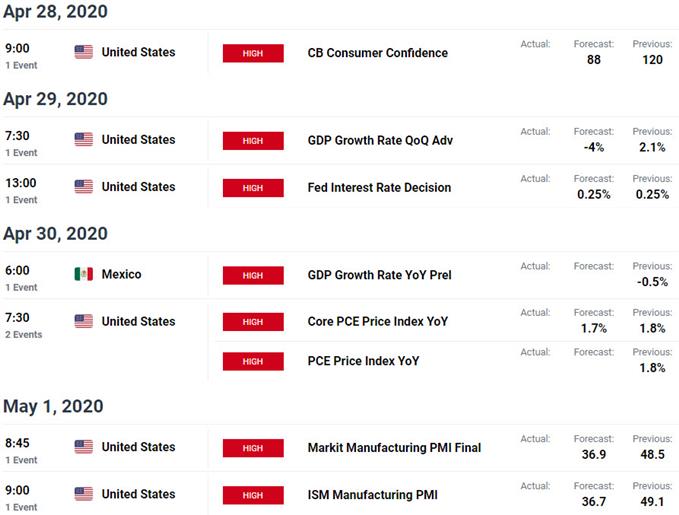
Task: Click HIGH badge next to PCE Price Index YoY
Action: pyautogui.click(x=253, y=361)
